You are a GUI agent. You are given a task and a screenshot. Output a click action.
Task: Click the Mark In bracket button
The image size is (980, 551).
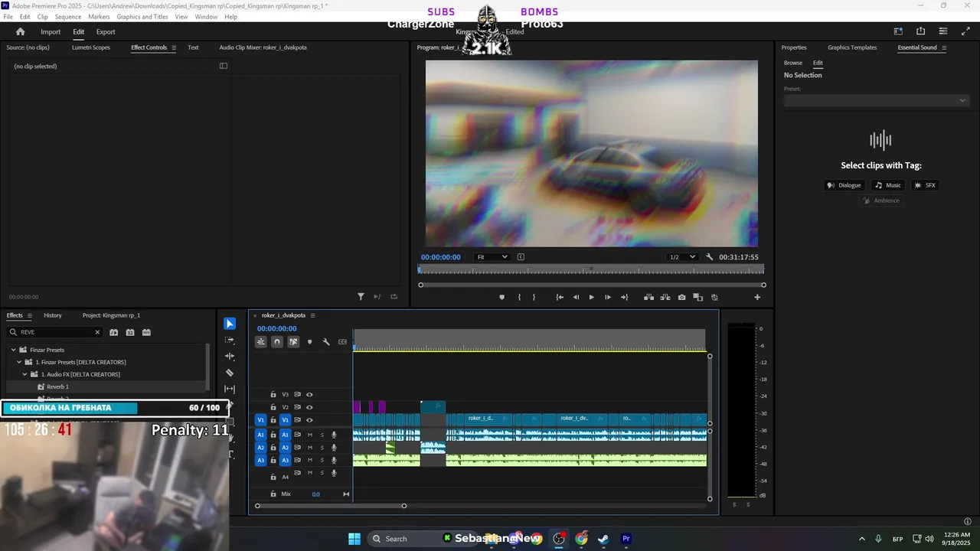519,297
